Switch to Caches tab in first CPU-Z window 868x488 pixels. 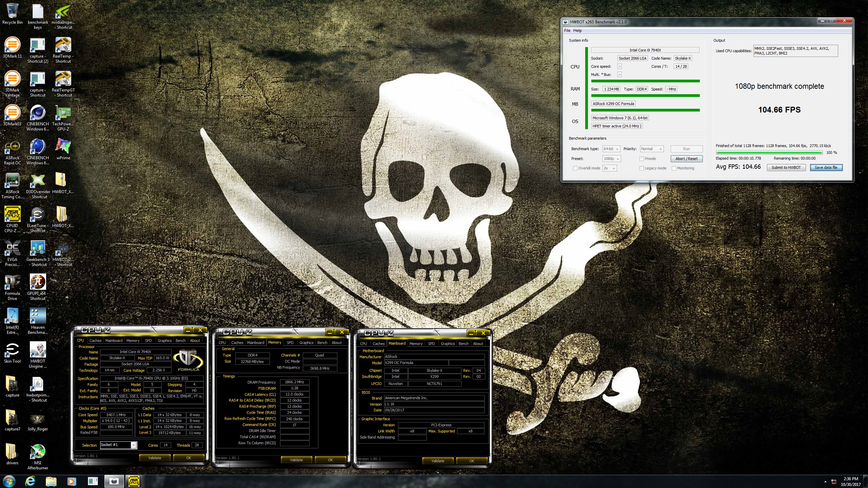click(x=95, y=341)
